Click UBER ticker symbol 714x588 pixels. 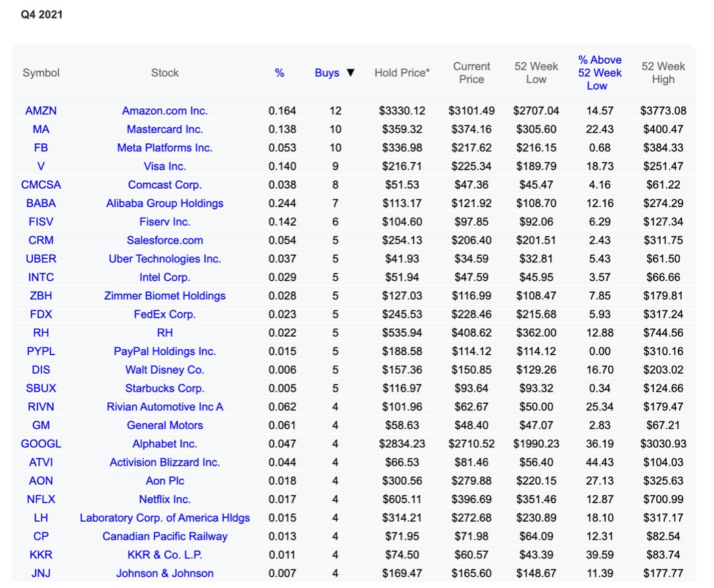[x=41, y=258]
